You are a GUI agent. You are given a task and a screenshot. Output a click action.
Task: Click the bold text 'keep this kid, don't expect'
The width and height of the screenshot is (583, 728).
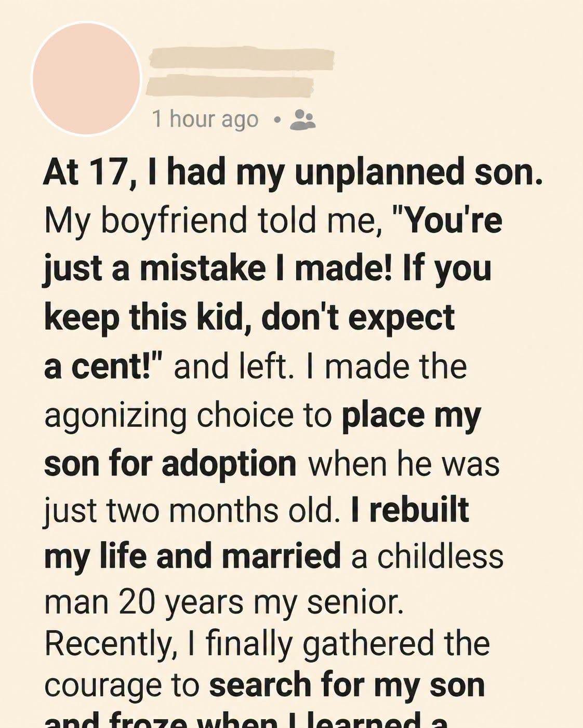pyautogui.click(x=250, y=317)
